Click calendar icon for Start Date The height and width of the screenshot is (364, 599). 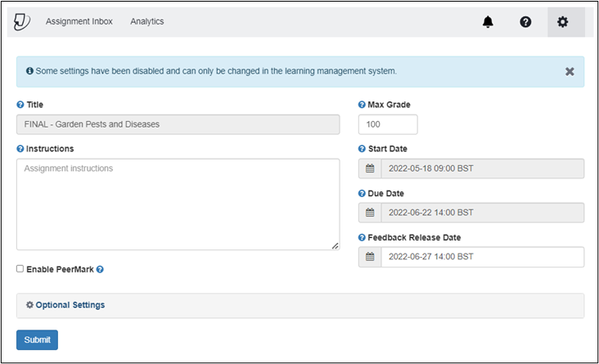pos(370,169)
